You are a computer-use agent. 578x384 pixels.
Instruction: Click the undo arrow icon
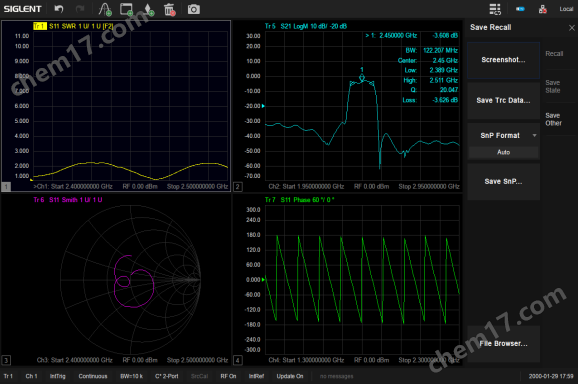point(59,9)
